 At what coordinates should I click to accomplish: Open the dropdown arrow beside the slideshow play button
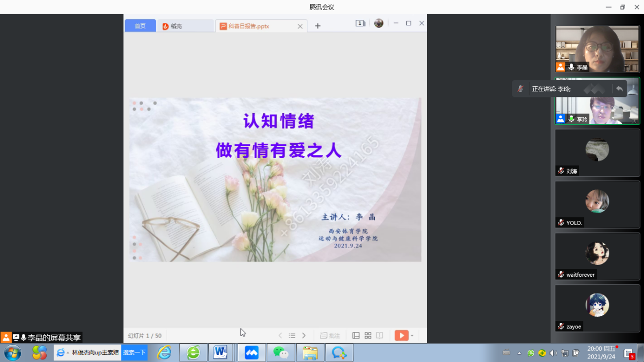click(x=412, y=336)
